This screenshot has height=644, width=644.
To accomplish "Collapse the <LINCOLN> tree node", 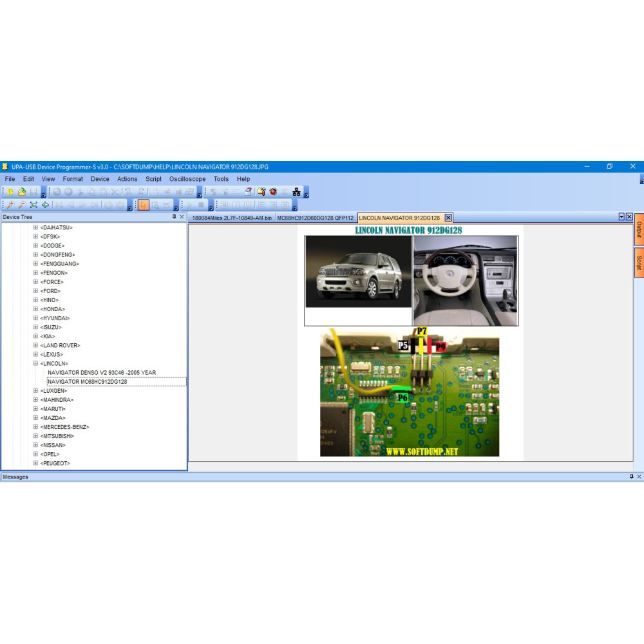I will coord(35,363).
